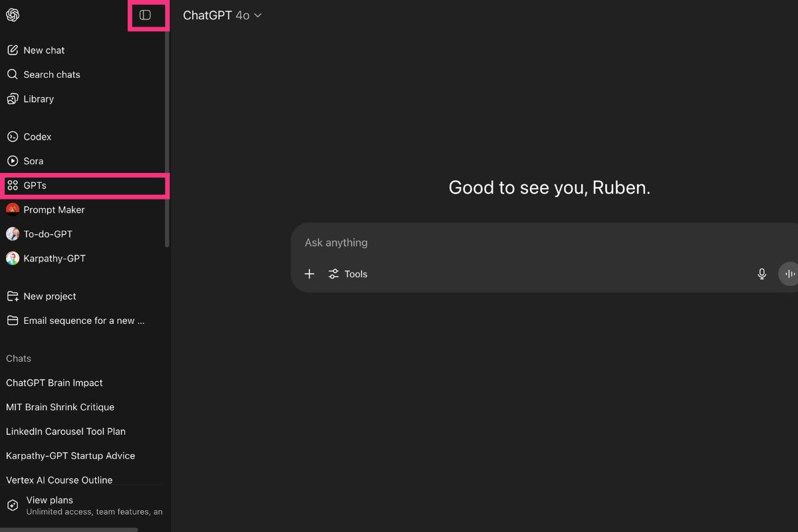Click the New project folder icon
The height and width of the screenshot is (532, 798).
13,297
